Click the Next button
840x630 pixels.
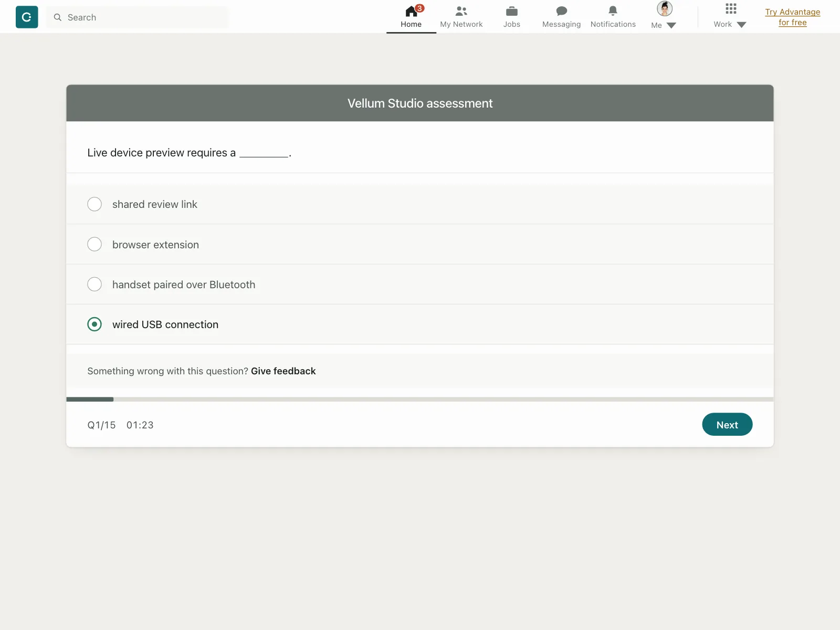tap(727, 425)
